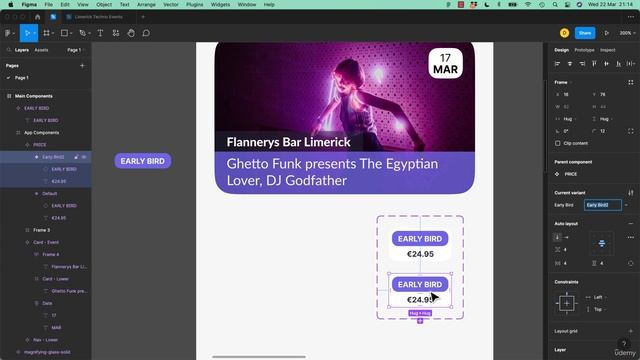
Task: Click the canvas horizontal scrollbar
Action: coord(259,357)
